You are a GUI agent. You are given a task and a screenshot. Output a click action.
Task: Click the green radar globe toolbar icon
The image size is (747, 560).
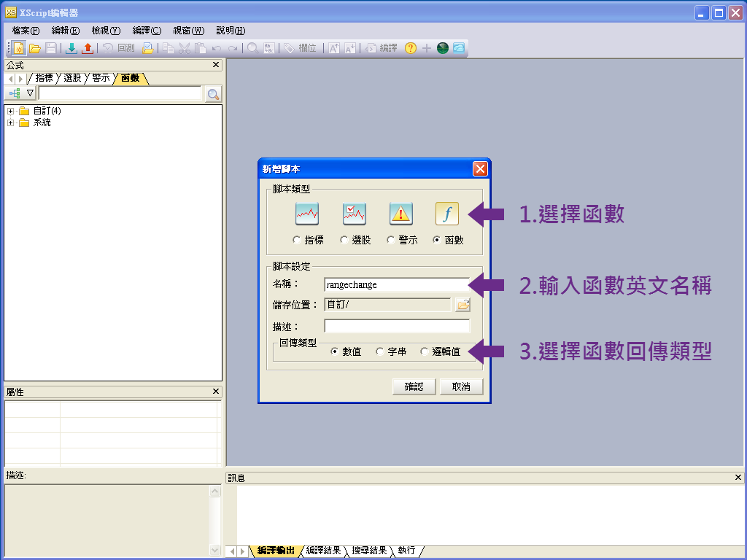[443, 48]
